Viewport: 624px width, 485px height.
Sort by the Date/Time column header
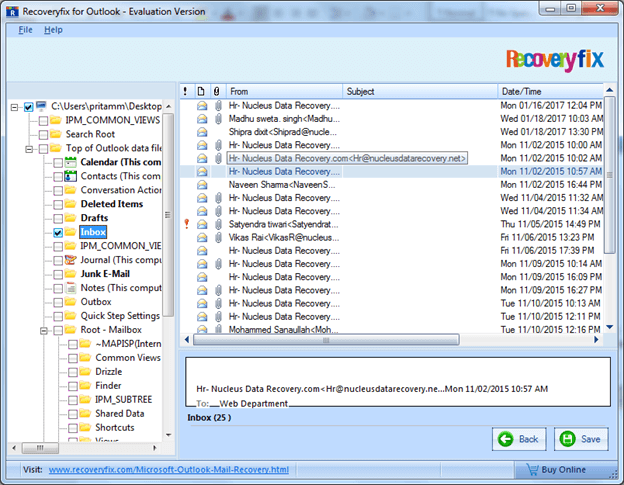551,92
